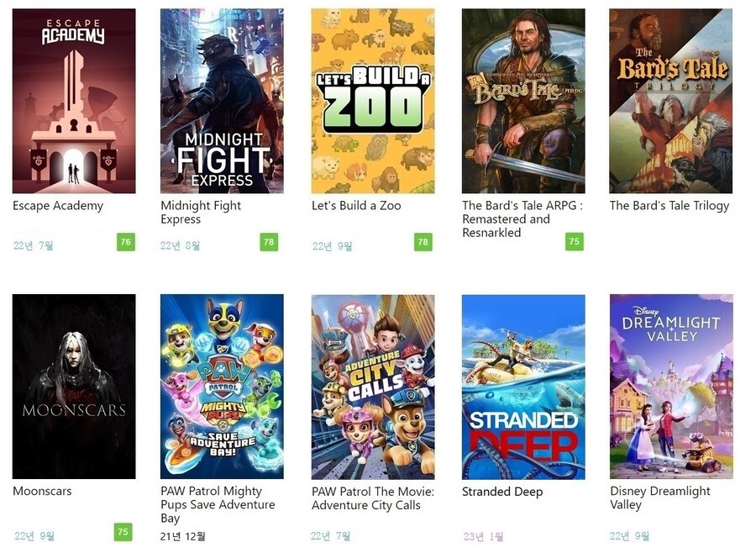Click the Stranded Deep title text

click(502, 492)
